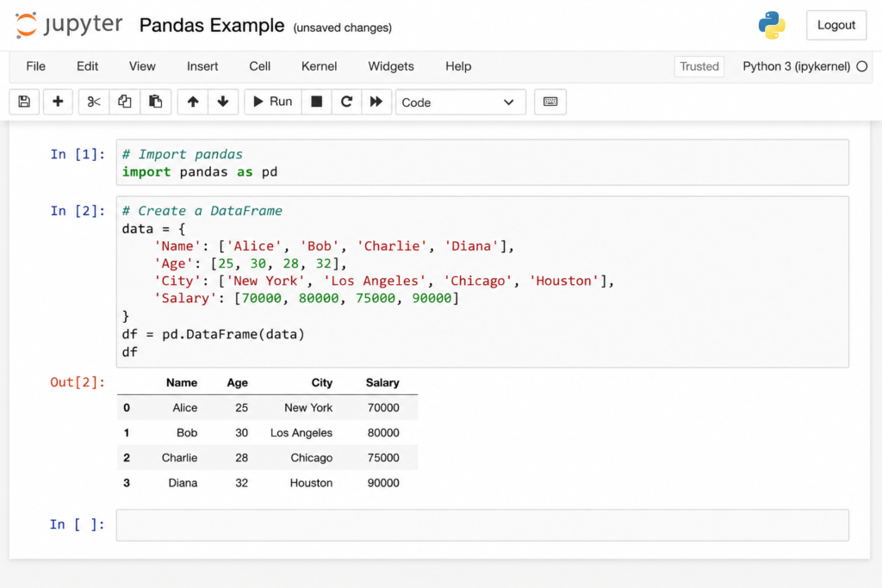Viewport: 882px width, 588px height.
Task: Open the Cell menu
Action: point(260,66)
